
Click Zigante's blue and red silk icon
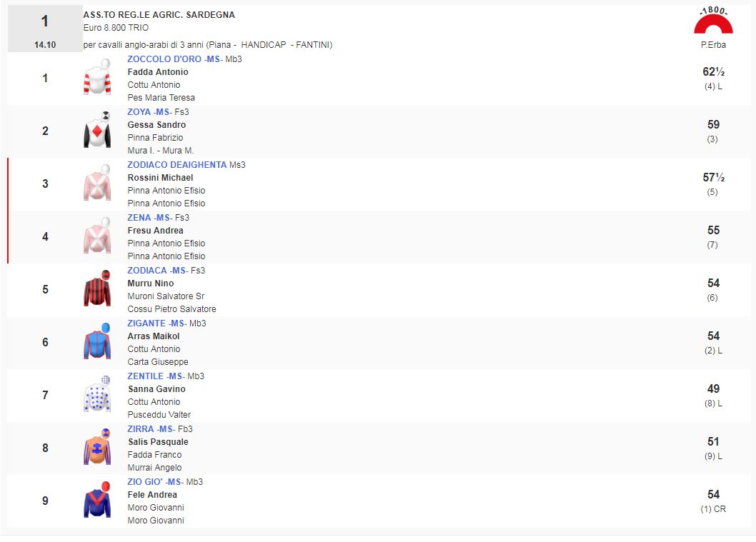click(x=97, y=342)
